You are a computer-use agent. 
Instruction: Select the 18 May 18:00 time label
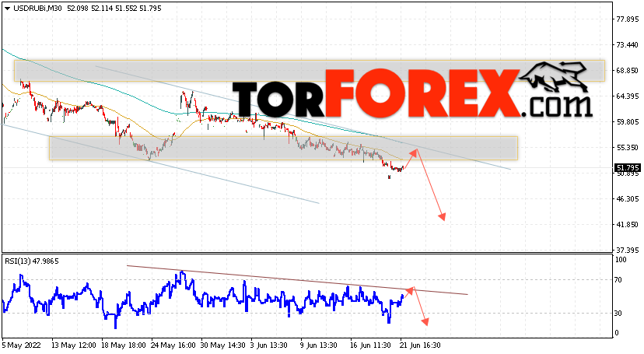[x=124, y=345]
